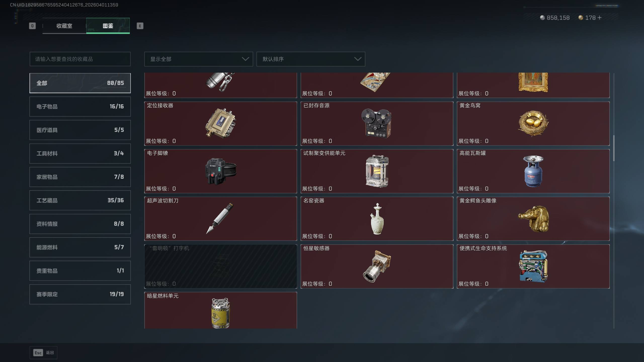Select the 名窑瓷器 porcelain vase icon
This screenshot has width=644, height=362.
coord(377,219)
